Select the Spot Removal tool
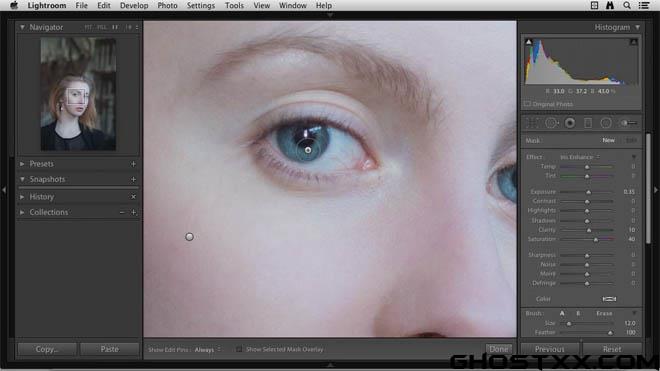This screenshot has width=660, height=371. tap(551, 123)
